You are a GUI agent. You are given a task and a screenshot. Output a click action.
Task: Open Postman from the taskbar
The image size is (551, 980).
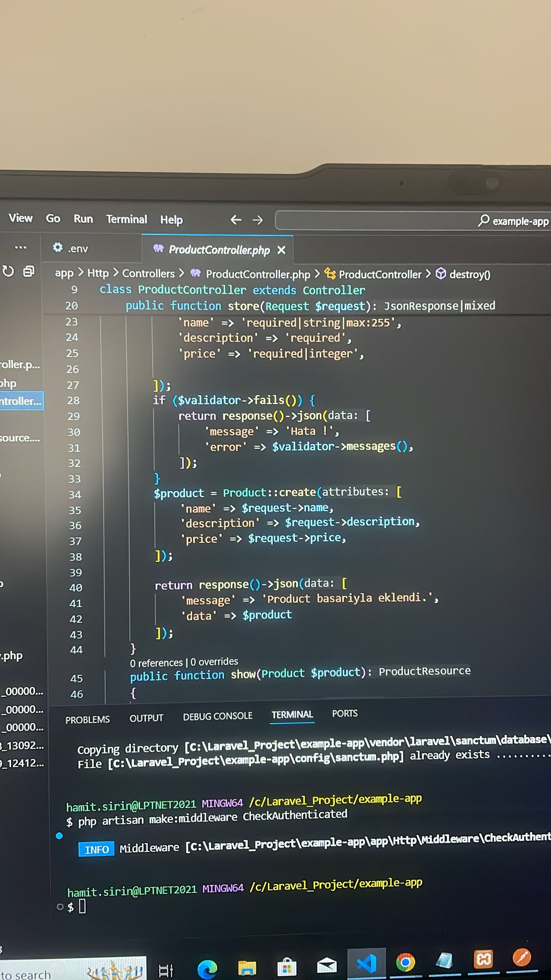[x=522, y=958]
